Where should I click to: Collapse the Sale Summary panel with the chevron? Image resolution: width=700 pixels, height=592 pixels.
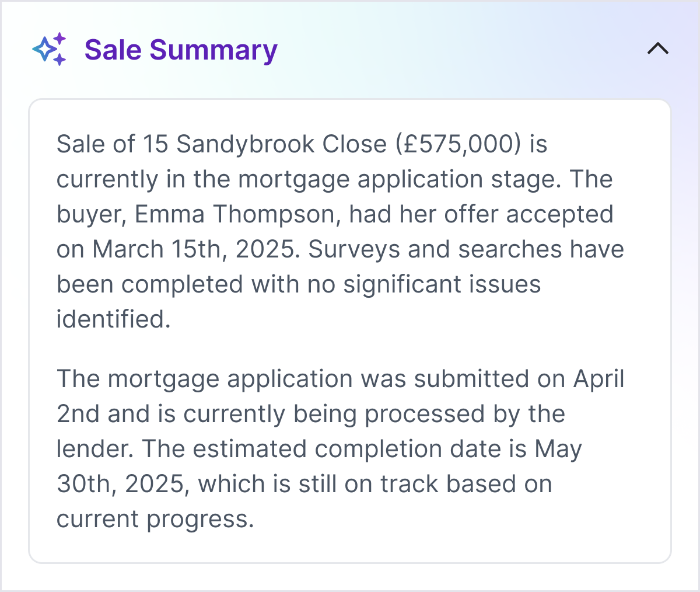[657, 49]
